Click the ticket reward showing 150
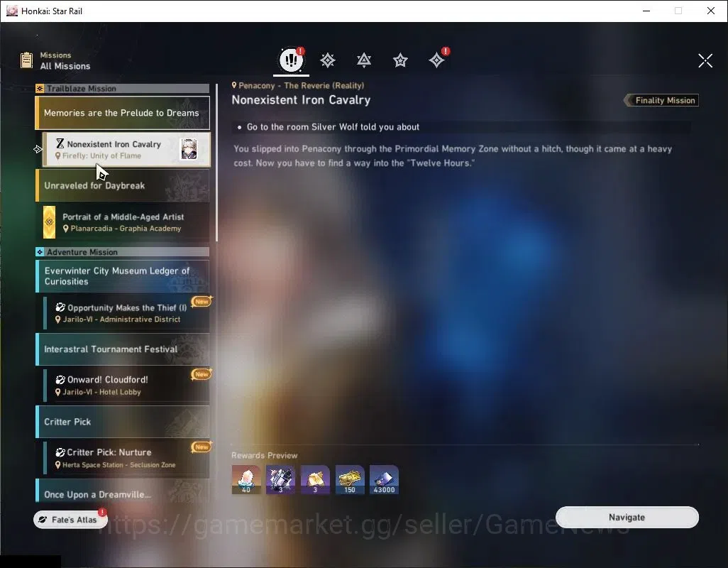The width and height of the screenshot is (728, 568). point(350,480)
